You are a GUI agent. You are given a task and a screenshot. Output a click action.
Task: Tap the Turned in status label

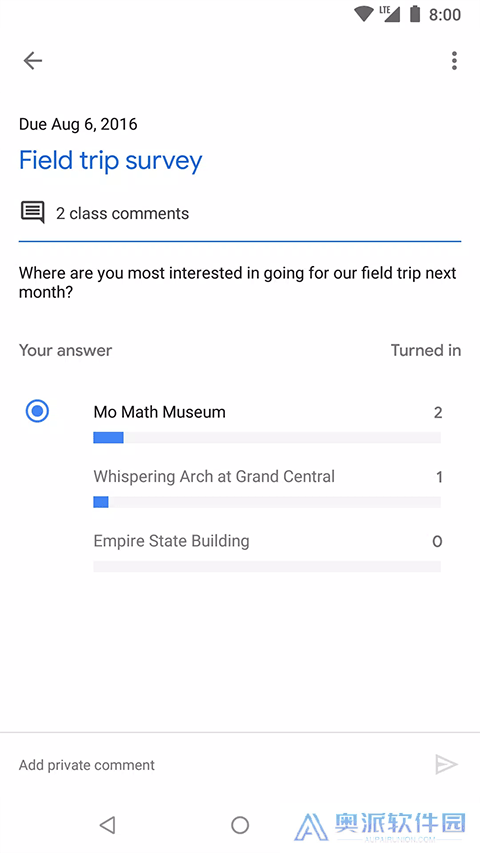click(x=426, y=350)
